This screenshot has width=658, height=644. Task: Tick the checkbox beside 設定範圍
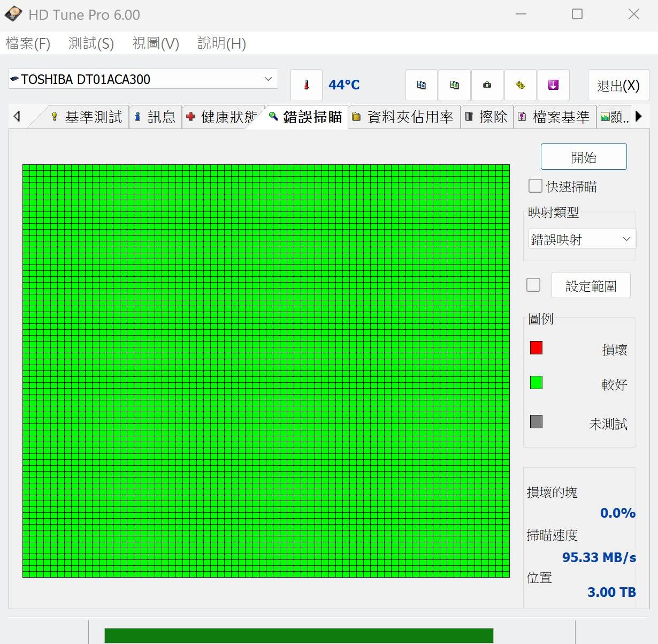click(533, 285)
